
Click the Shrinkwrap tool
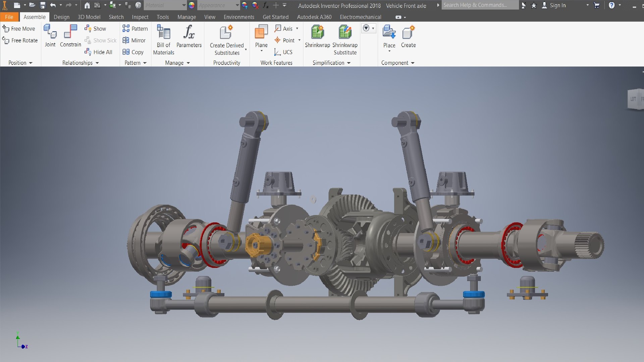[x=317, y=36]
